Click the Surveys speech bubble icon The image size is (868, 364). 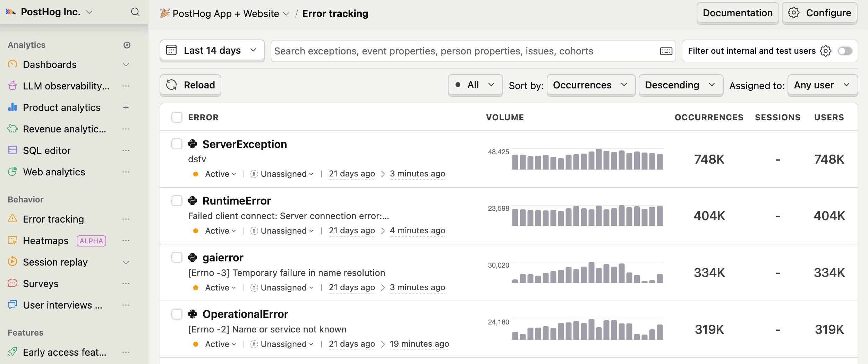click(x=12, y=283)
